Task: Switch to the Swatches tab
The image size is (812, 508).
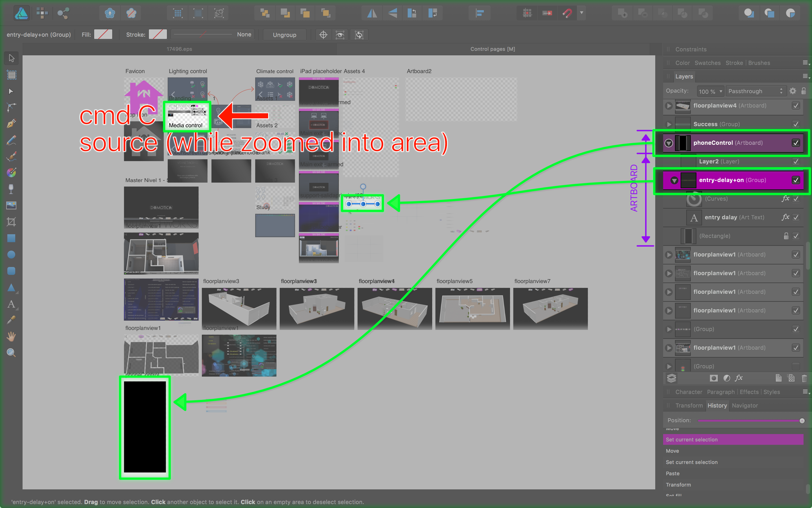Action: [707, 63]
